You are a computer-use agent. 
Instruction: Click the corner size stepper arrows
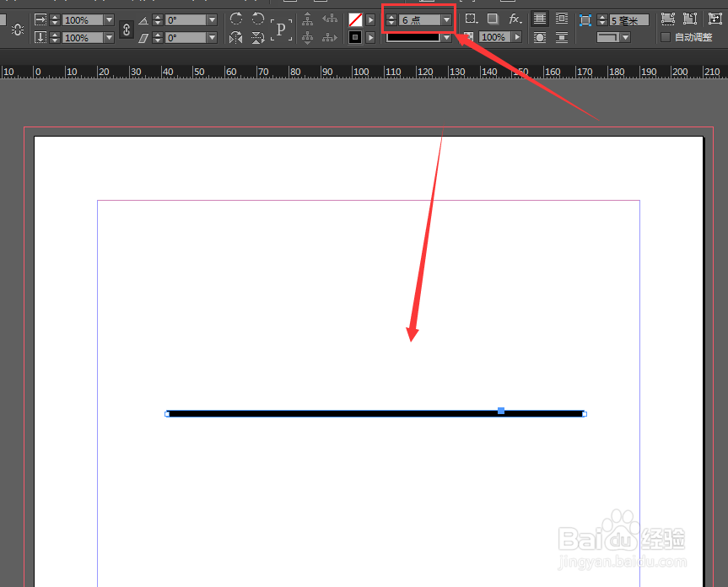pos(602,20)
